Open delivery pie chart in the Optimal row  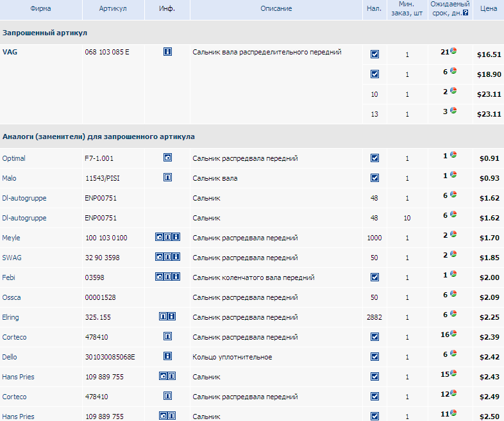coord(453,154)
